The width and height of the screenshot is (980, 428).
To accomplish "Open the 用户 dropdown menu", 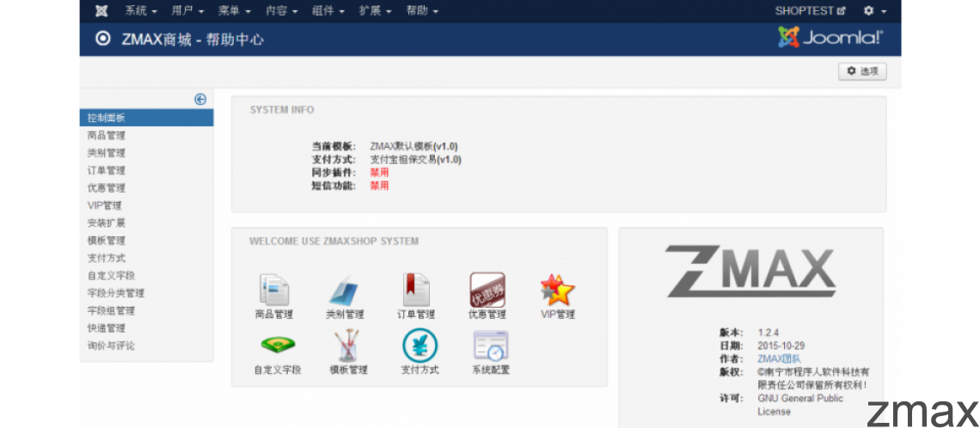I will coord(187,11).
